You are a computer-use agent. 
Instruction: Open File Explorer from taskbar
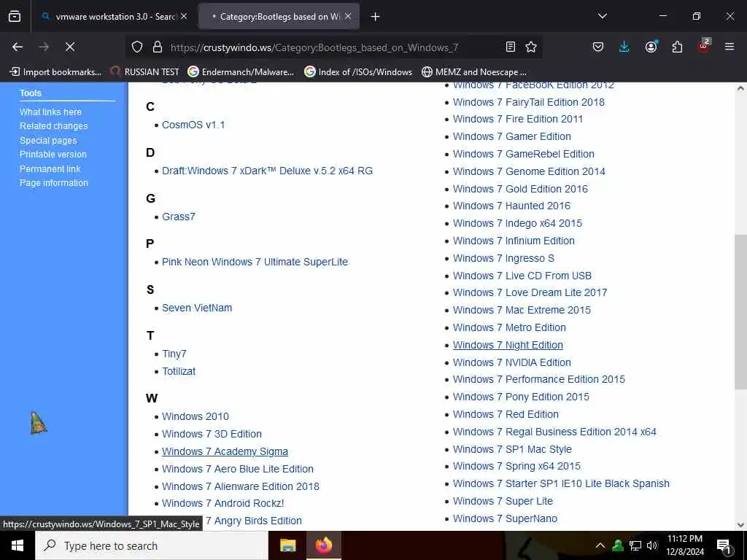287,545
